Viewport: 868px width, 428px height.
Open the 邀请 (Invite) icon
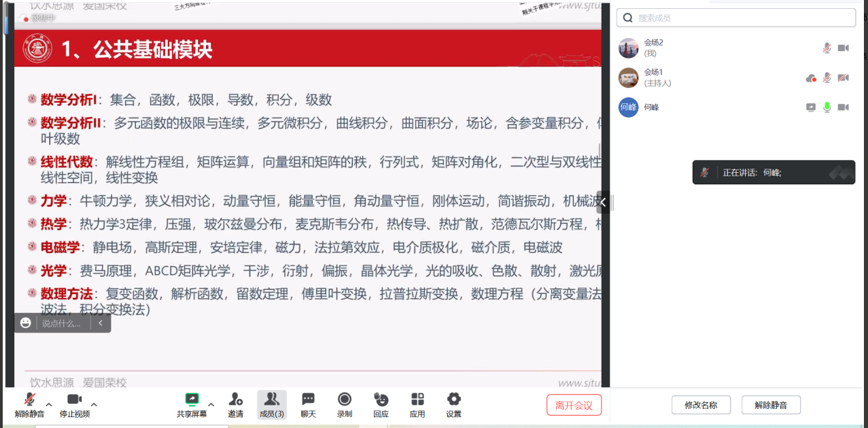tap(235, 404)
